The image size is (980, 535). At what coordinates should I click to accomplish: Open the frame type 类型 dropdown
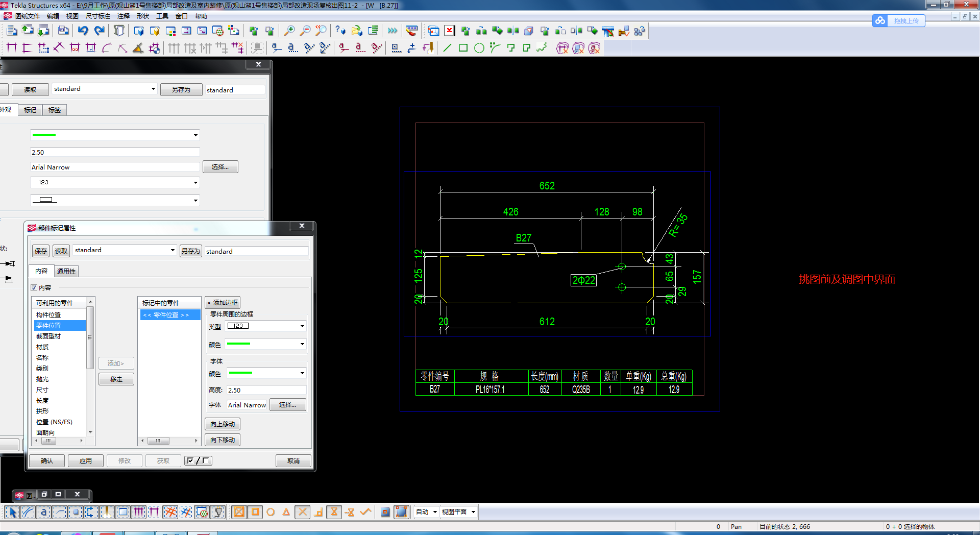tap(266, 326)
